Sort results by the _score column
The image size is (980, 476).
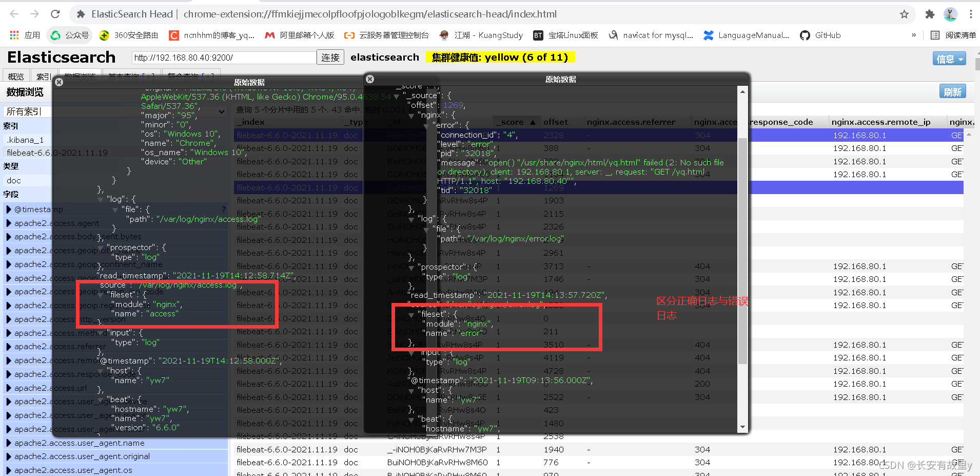[x=516, y=122]
